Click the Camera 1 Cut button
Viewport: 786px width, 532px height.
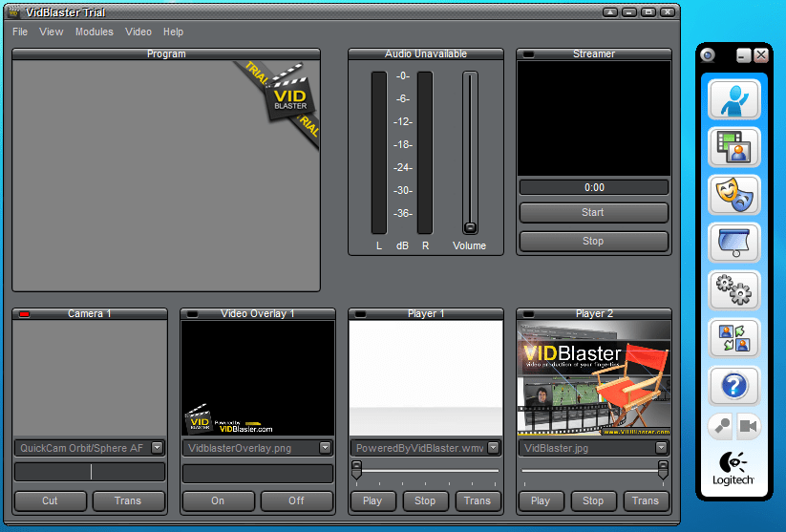[x=50, y=500]
